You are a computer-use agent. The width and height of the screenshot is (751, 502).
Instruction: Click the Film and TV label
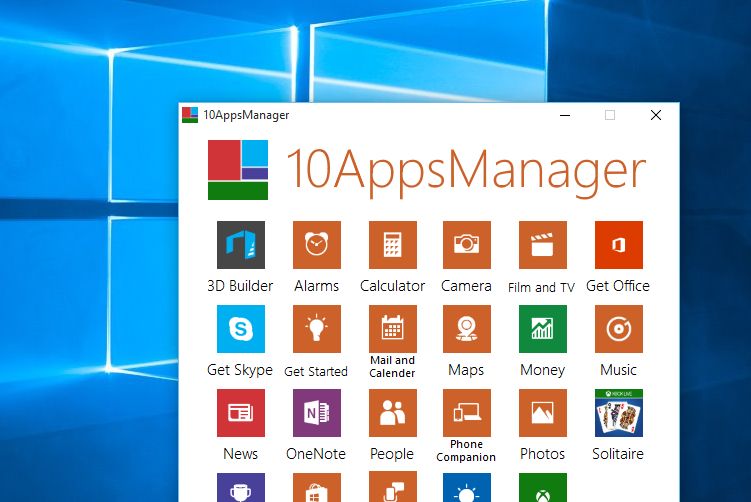click(x=541, y=287)
